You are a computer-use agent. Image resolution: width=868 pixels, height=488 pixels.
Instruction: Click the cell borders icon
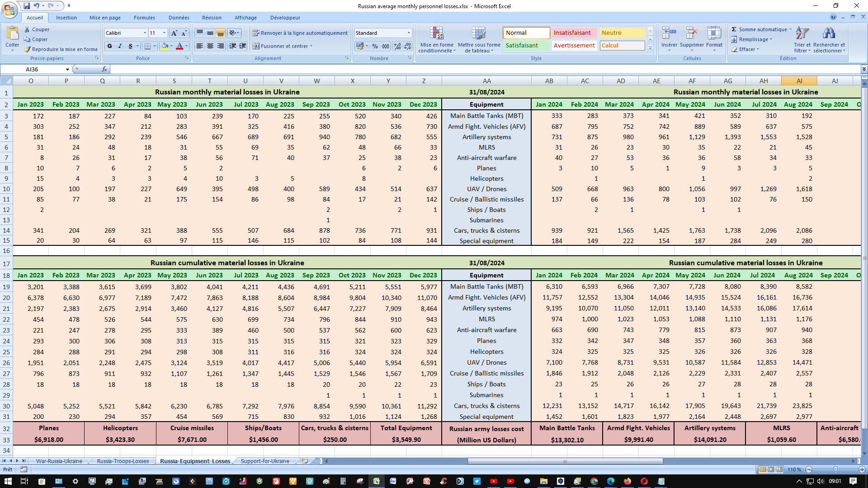point(147,46)
